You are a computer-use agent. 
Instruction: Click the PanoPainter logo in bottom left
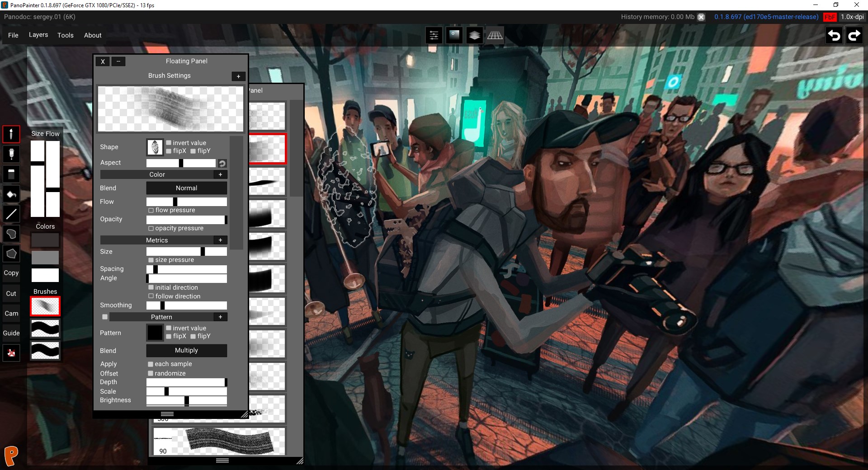[11, 456]
